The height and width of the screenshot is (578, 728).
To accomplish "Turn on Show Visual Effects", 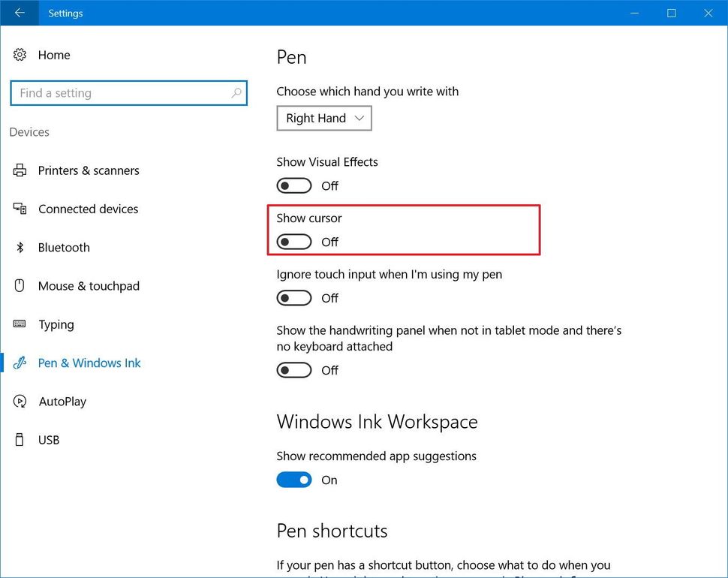I will pyautogui.click(x=293, y=185).
